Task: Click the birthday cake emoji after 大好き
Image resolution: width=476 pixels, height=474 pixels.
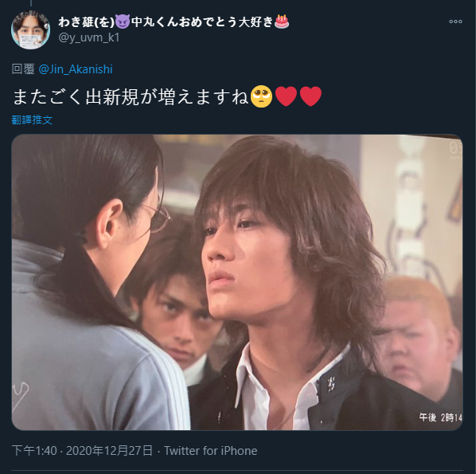Action: [282, 22]
